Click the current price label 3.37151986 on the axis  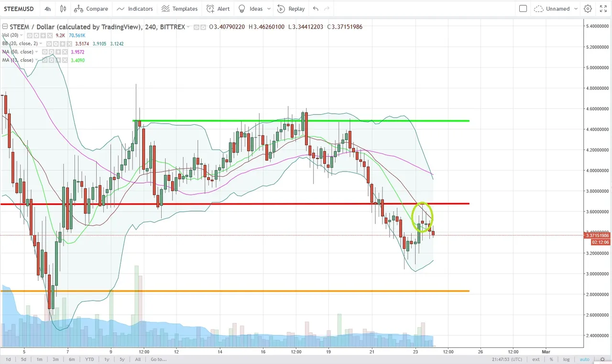[x=597, y=235]
